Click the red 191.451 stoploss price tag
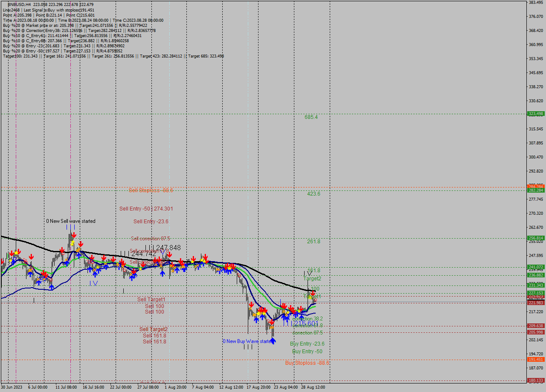Image resolution: width=546 pixels, height=392 pixels. coord(535,360)
